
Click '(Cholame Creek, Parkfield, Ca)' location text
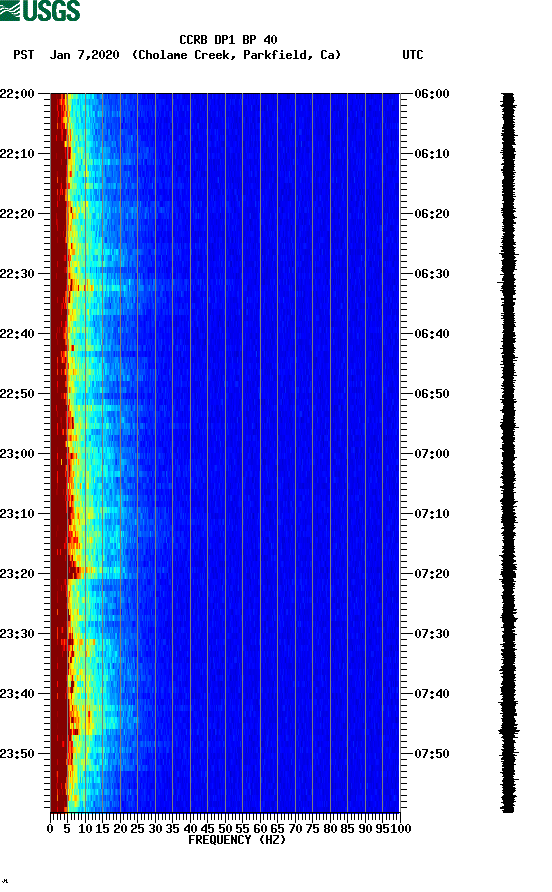(236, 55)
